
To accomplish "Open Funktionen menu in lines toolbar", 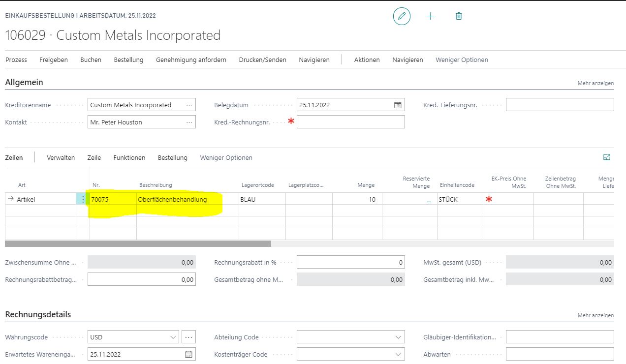I will coord(129,157).
